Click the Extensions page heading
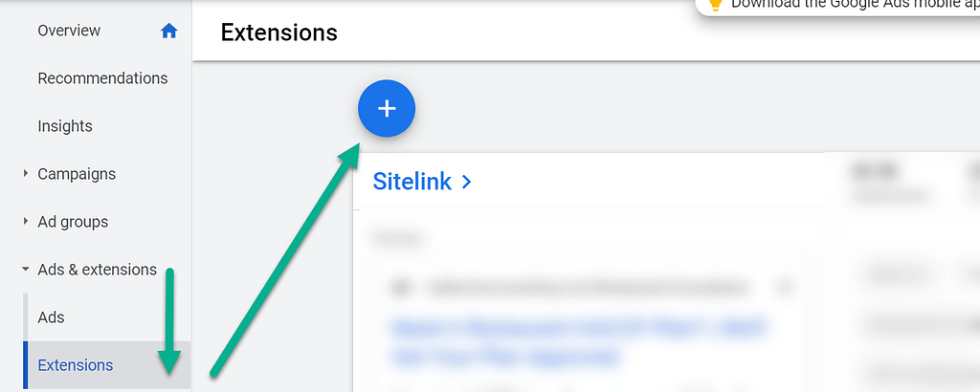This screenshot has height=392, width=980. [x=278, y=33]
